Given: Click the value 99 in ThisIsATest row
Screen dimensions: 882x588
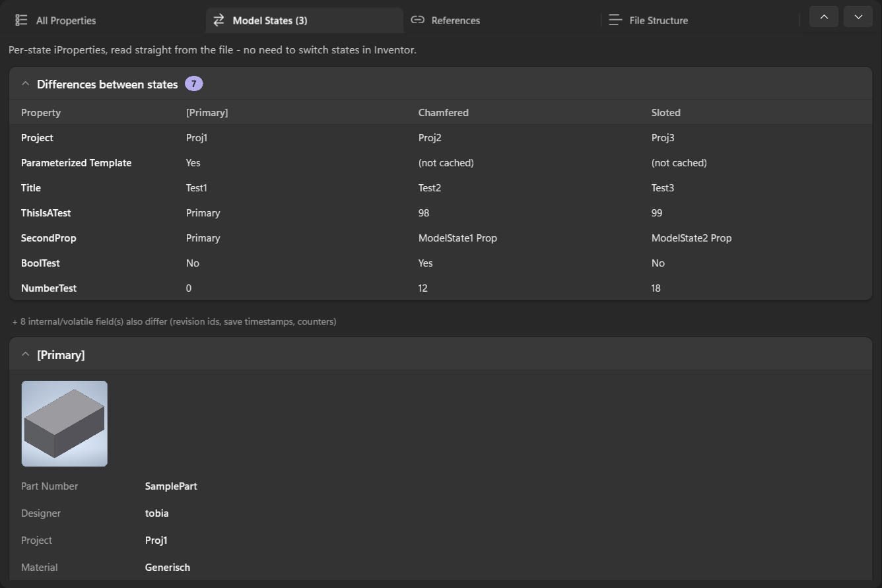Looking at the screenshot, I should point(657,213).
